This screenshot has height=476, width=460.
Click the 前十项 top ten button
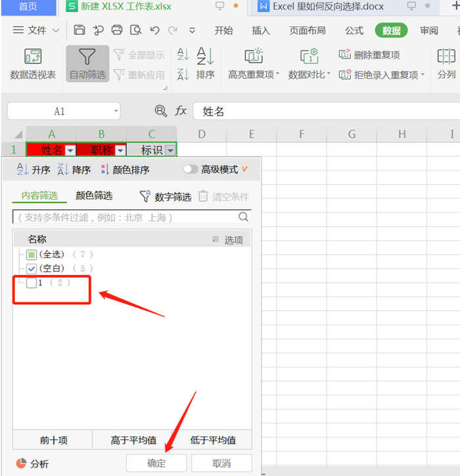coord(53,440)
